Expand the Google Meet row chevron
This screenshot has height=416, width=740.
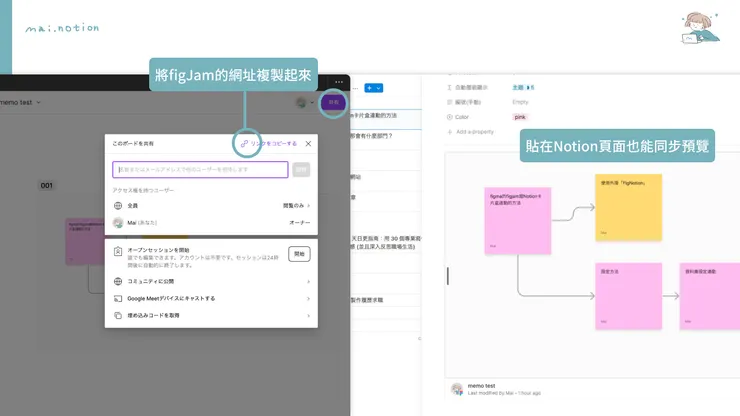click(x=309, y=298)
